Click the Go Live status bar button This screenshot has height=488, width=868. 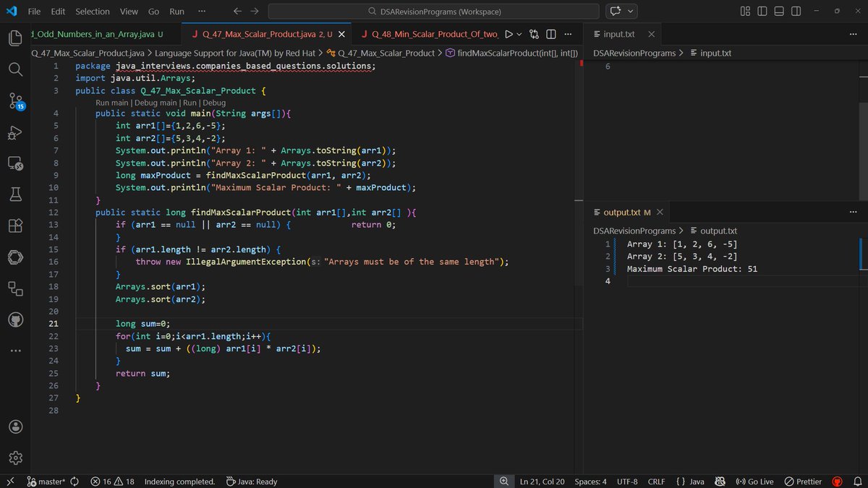(x=754, y=481)
